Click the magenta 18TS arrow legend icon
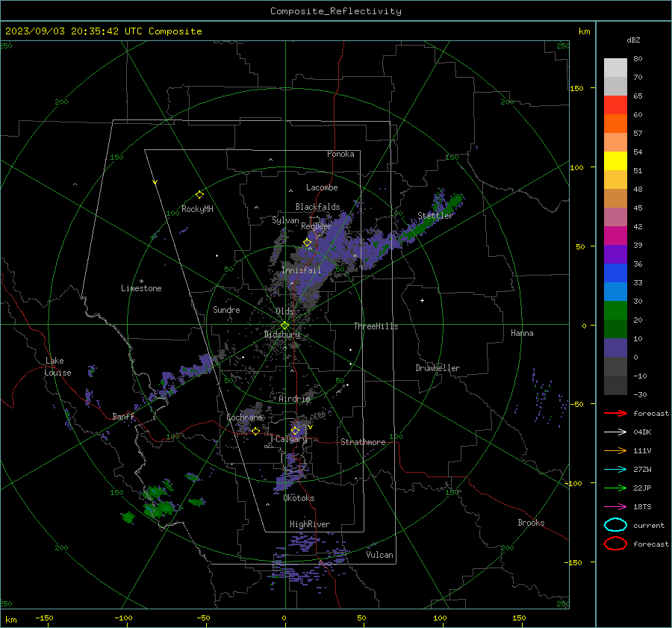This screenshot has height=628, width=672. pos(615,506)
